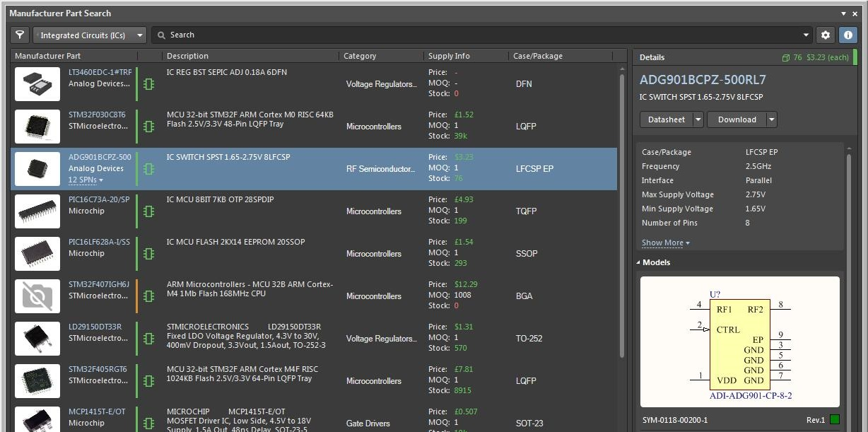Click the component model icon for LD29150DT33R

tap(148, 339)
